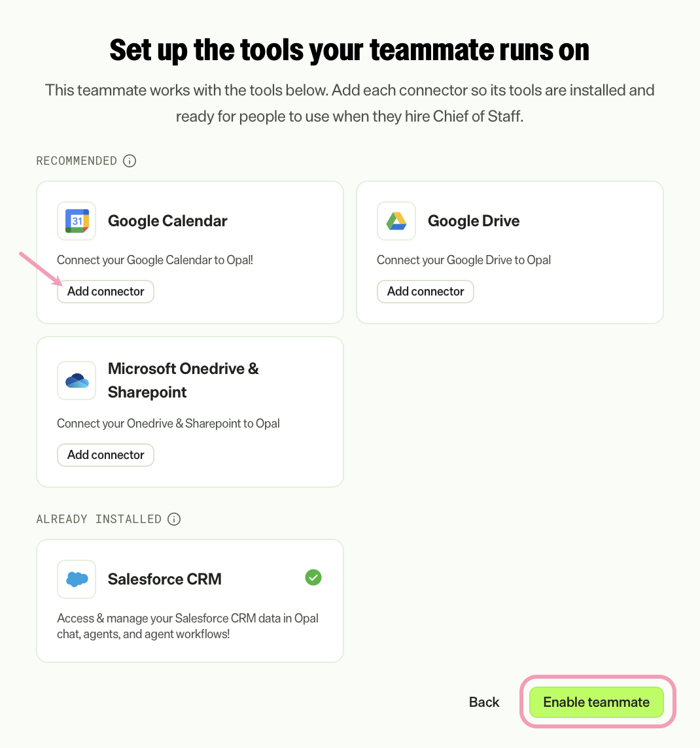Screen dimensions: 700x748
Task: Open info icon next to Already Installed
Action: (x=174, y=519)
